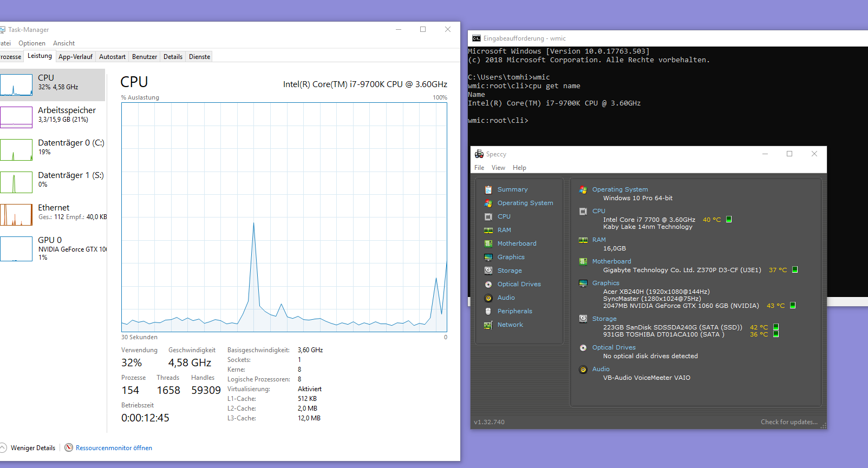Click the Speccy app icon in title bar

click(x=479, y=154)
